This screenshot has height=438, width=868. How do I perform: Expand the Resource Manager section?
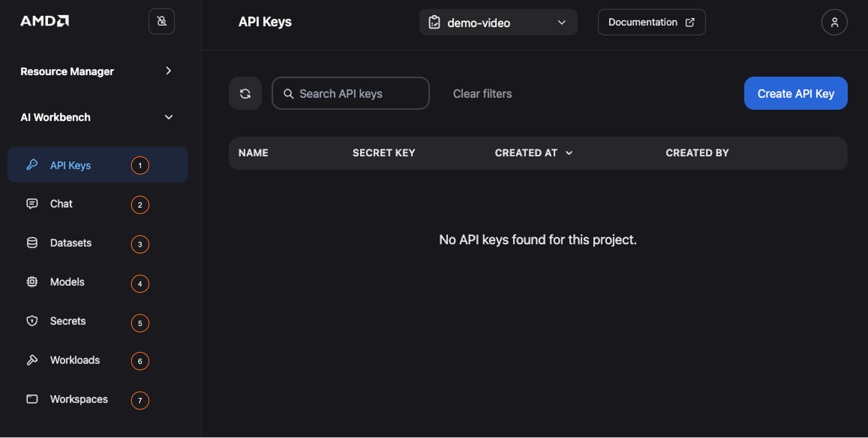tap(168, 71)
